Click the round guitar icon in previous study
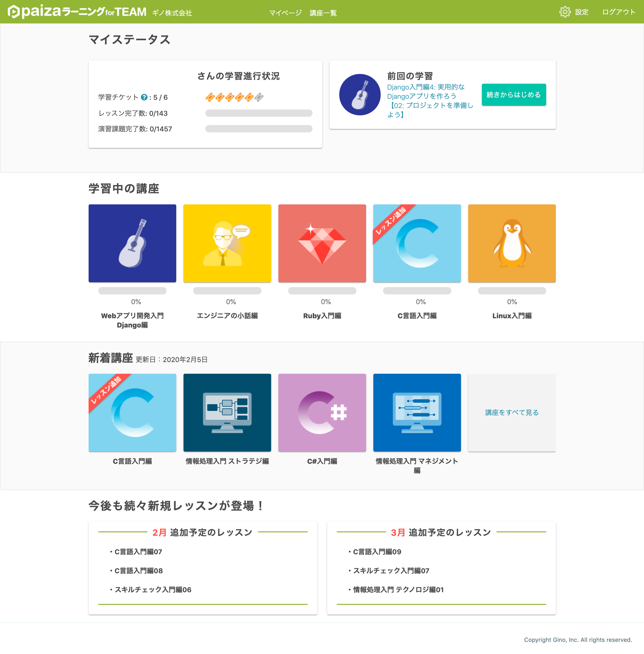Viewport: 644px width, 654px height. (359, 95)
